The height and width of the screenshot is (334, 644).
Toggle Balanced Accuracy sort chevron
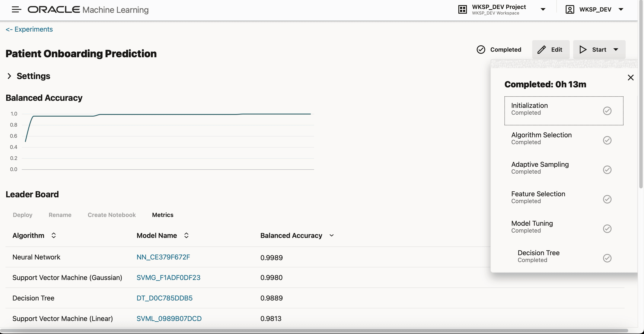point(332,235)
